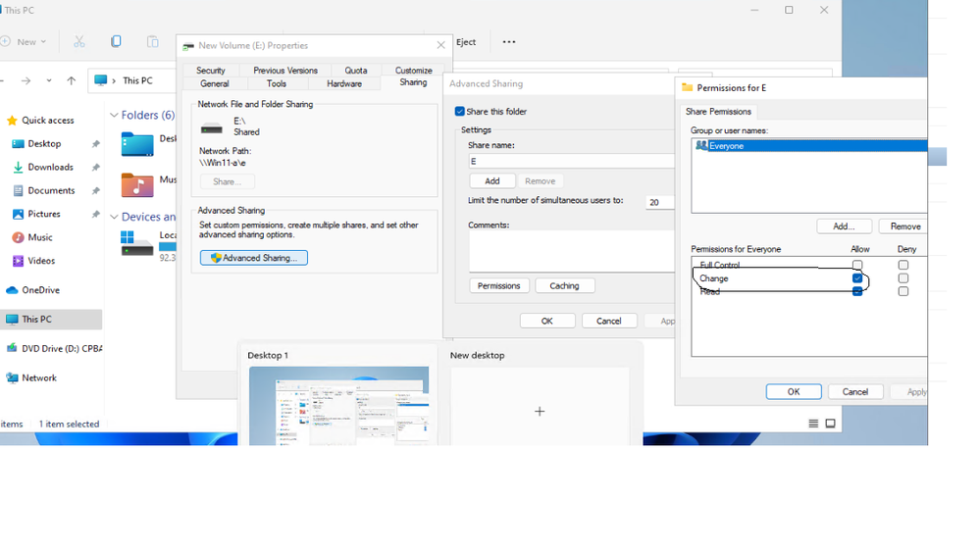Click Eject in the Explorer toolbar

point(466,42)
